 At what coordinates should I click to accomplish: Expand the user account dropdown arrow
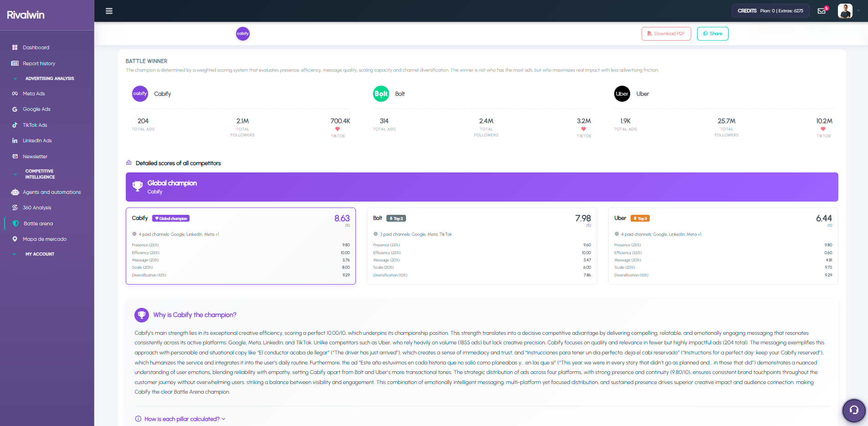click(x=858, y=11)
